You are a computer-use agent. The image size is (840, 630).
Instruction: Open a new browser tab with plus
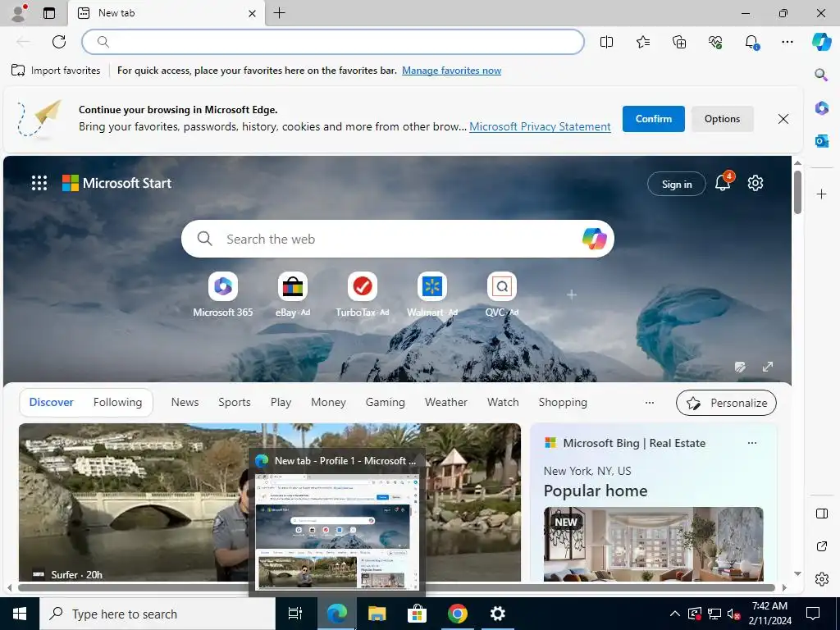click(x=280, y=13)
